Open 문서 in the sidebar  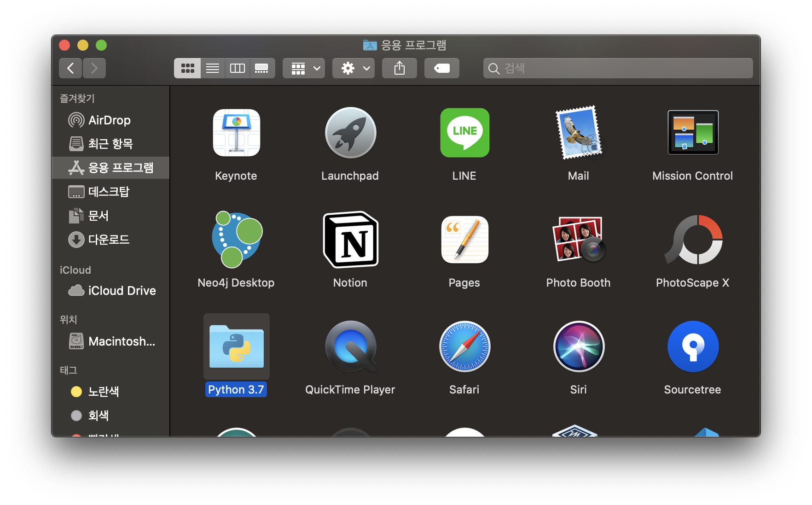tap(110, 216)
